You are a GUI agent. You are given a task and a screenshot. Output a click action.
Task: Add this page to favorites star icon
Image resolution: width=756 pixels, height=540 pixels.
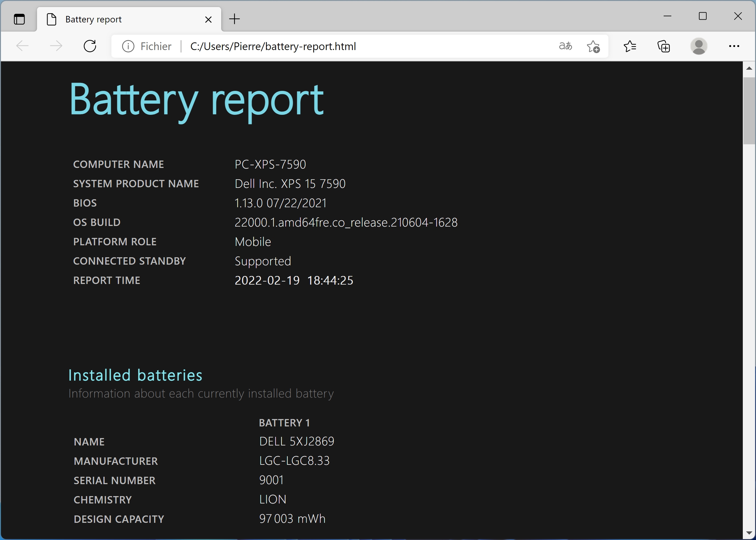[593, 46]
